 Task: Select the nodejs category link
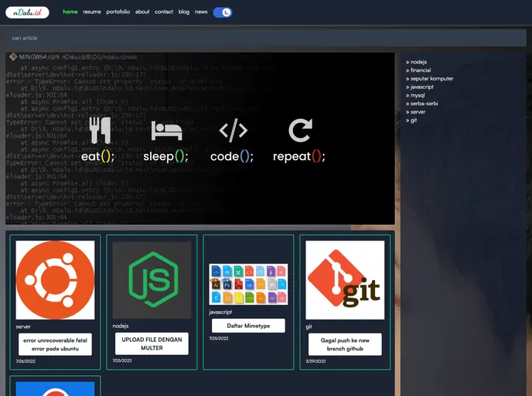[418, 62]
